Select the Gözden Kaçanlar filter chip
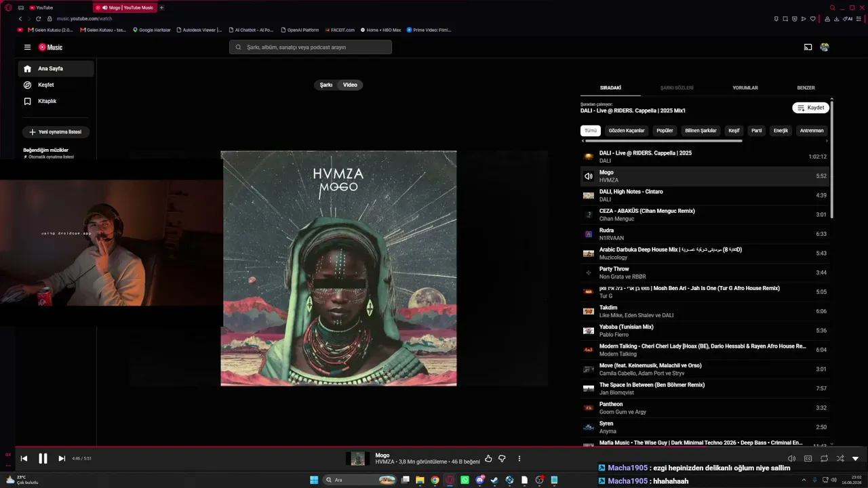This screenshot has height=488, width=868. [627, 131]
